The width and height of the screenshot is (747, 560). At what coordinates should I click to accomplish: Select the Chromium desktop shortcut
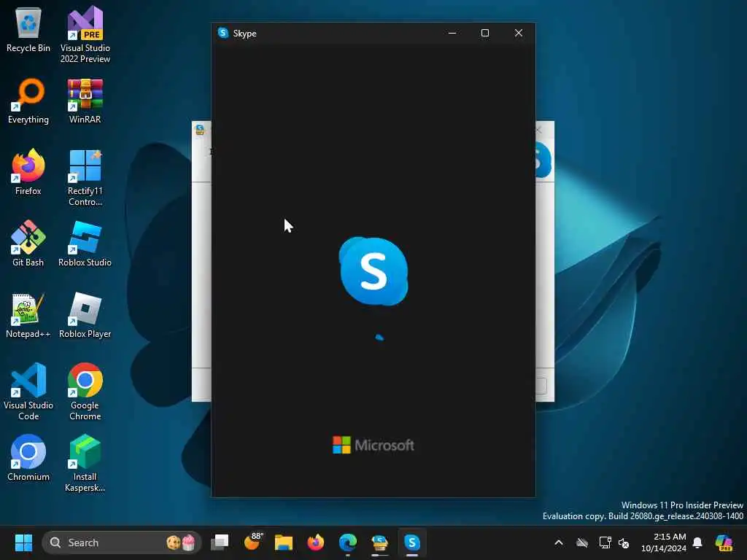(28, 458)
